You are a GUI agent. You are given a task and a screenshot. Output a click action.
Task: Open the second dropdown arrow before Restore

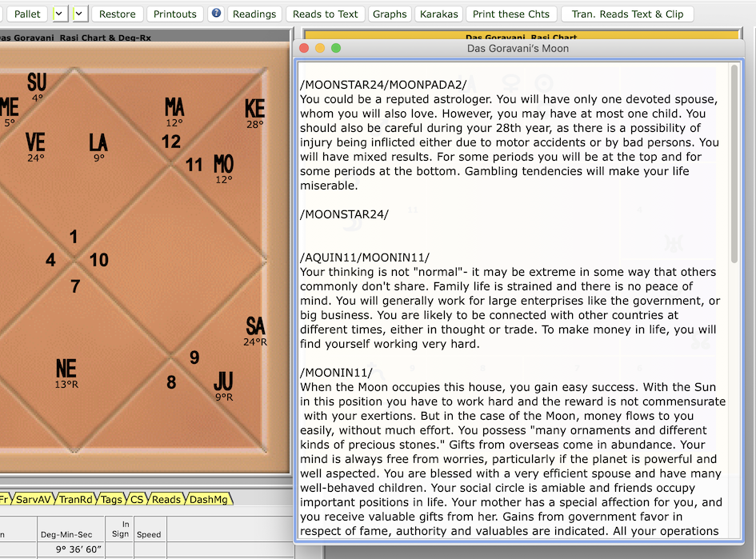pyautogui.click(x=80, y=14)
